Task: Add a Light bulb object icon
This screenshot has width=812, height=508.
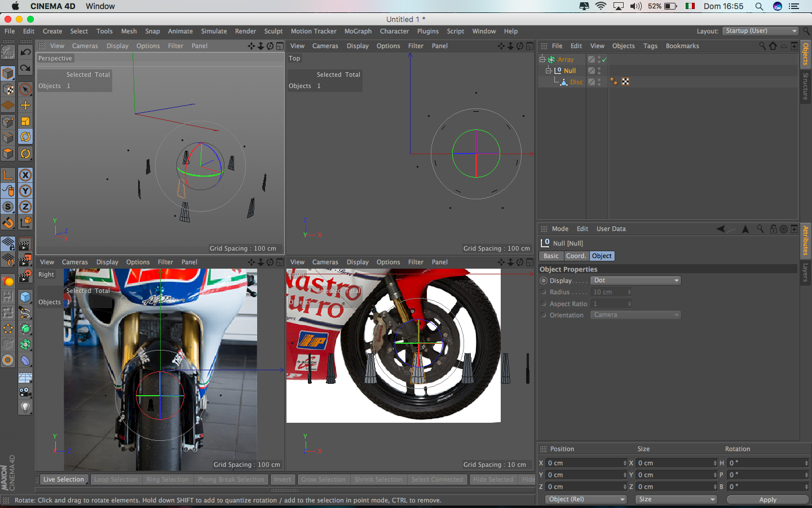Action: [x=25, y=408]
